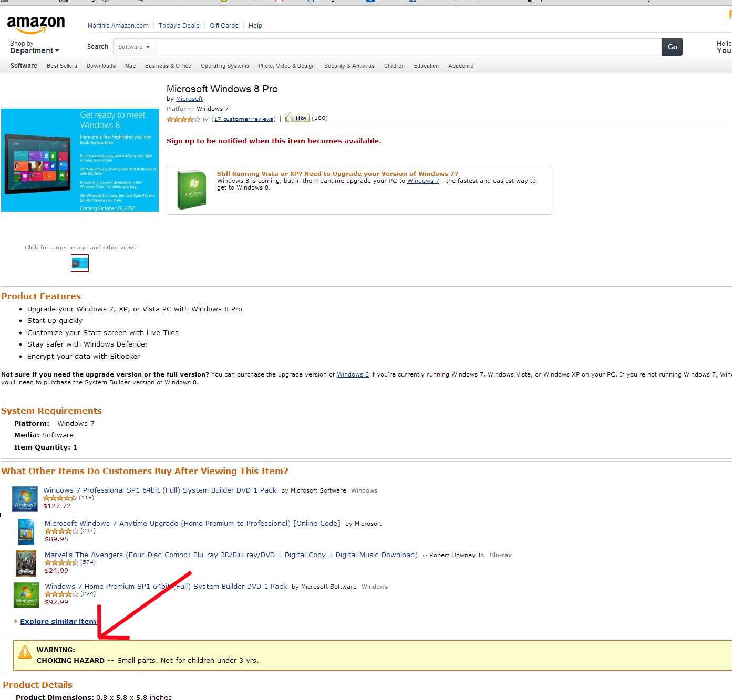Viewport: 732px width, 700px height.
Task: Click rating stars beside 119 reviews
Action: pos(60,498)
